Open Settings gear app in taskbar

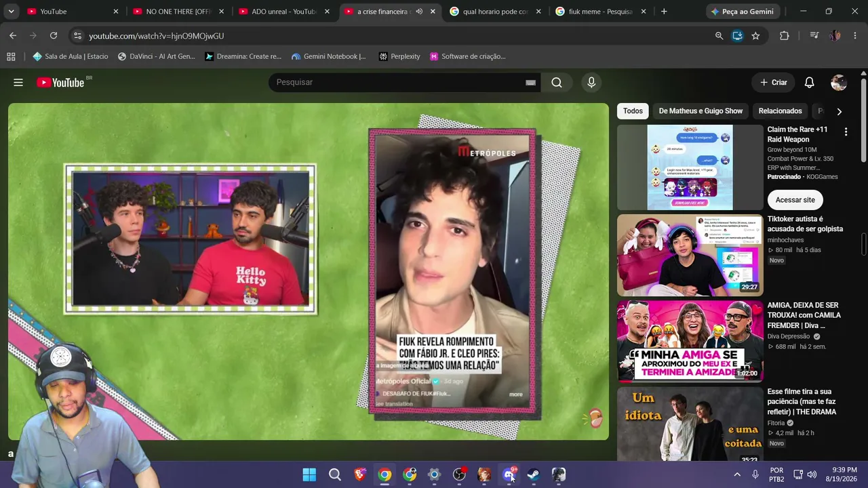pos(435,474)
